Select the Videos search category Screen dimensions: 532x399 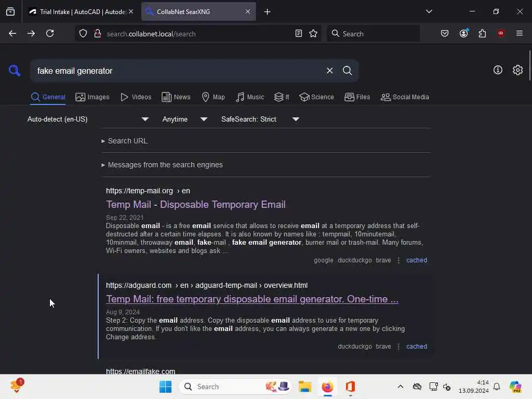pyautogui.click(x=136, y=97)
